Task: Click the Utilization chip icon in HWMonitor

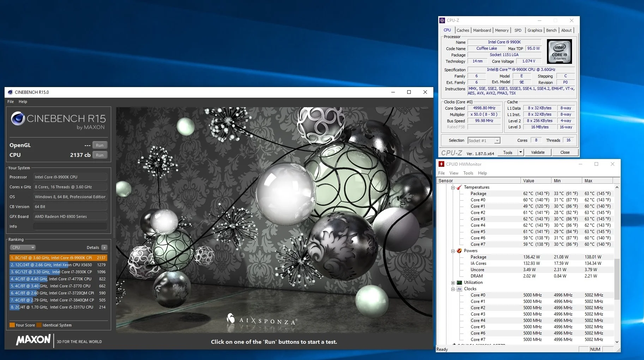Action: [x=459, y=282]
